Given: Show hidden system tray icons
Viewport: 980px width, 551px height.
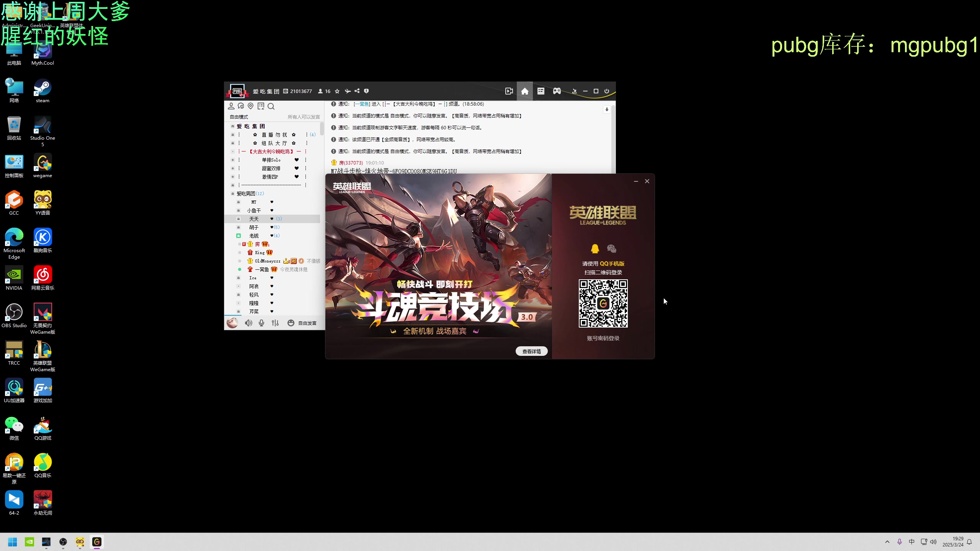Looking at the screenshot, I should pos(887,542).
